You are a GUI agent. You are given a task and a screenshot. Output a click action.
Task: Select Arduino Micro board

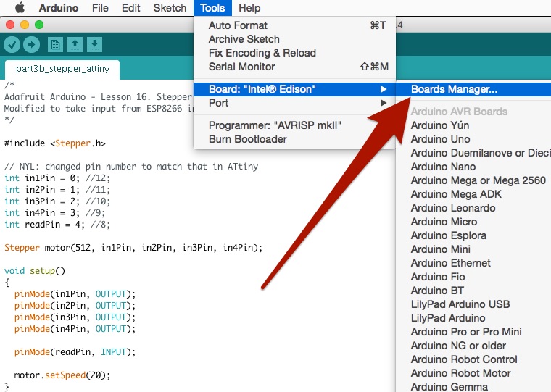coord(473,222)
